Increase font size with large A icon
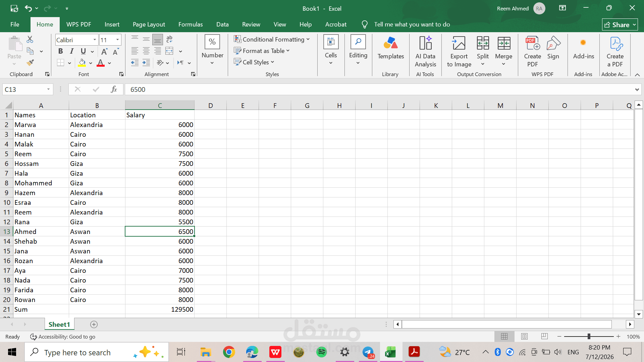This screenshot has height=362, width=644. 104,52
